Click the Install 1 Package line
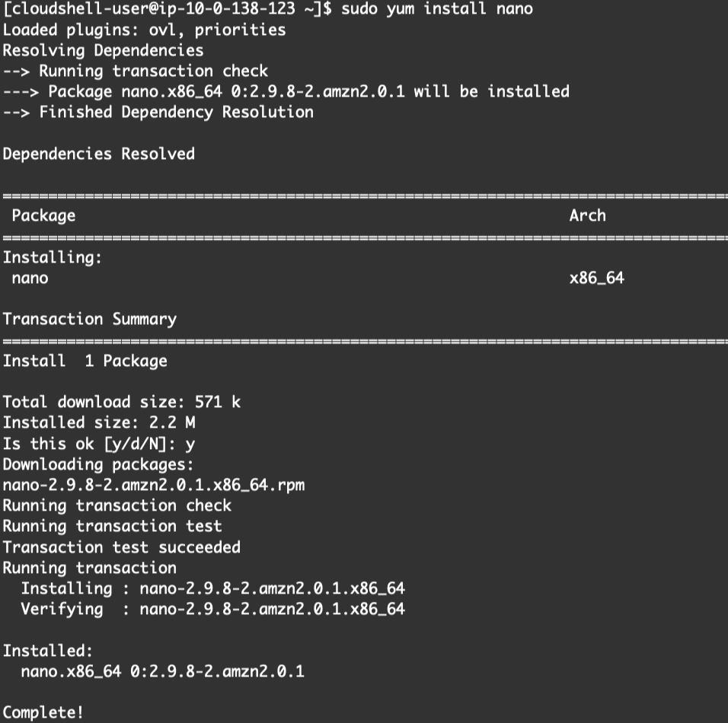The height and width of the screenshot is (723, 728). click(85, 361)
